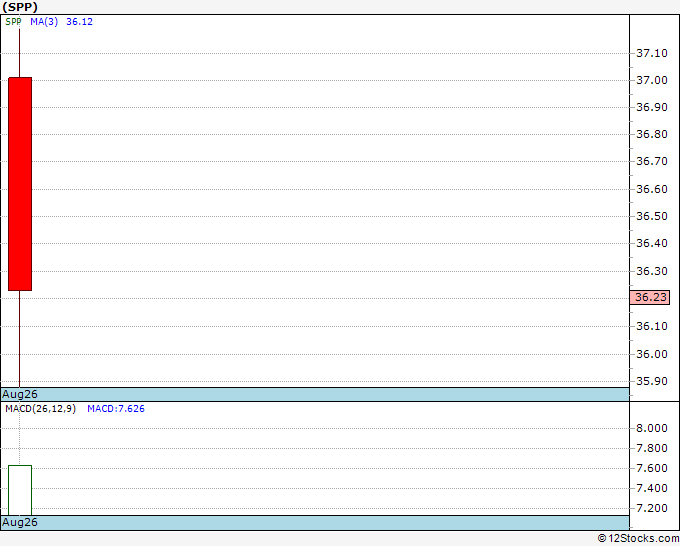Click Aug26 date under MACD panel

20,522
